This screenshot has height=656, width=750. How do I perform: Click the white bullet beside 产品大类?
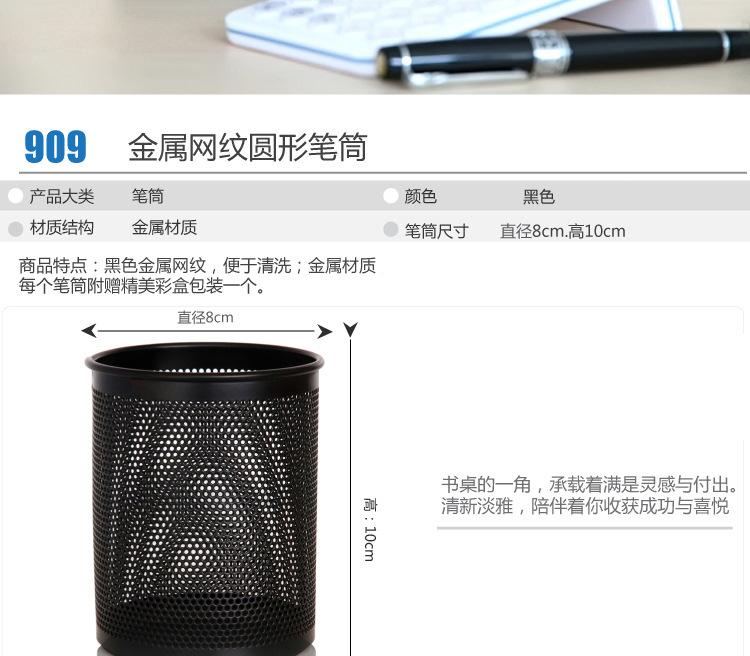[16, 196]
